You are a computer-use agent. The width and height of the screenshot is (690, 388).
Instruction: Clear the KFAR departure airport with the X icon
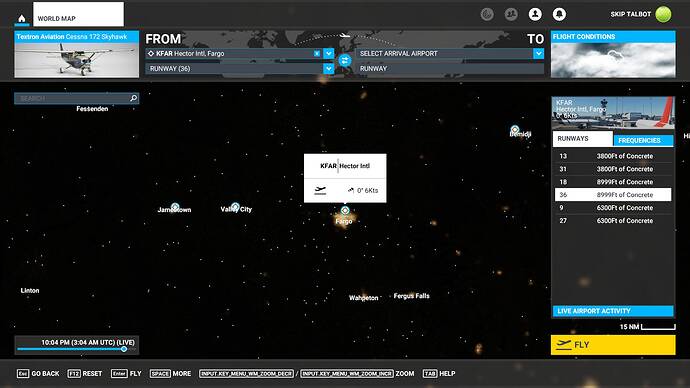(x=317, y=53)
